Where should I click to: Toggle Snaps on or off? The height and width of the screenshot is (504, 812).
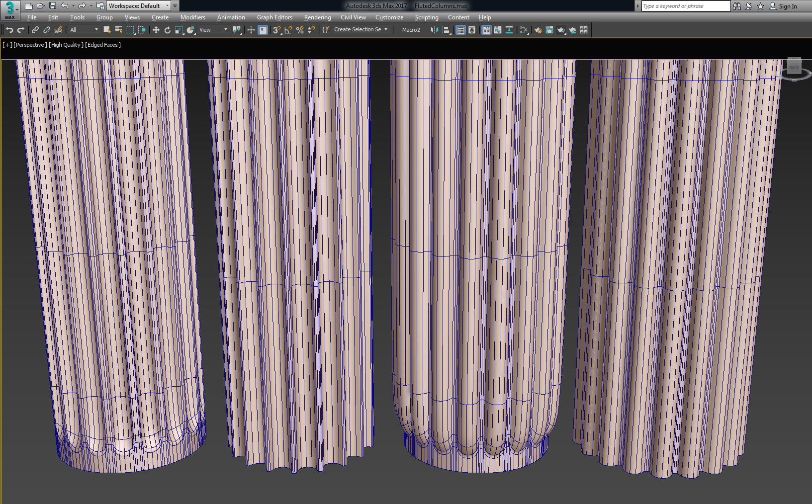(276, 30)
